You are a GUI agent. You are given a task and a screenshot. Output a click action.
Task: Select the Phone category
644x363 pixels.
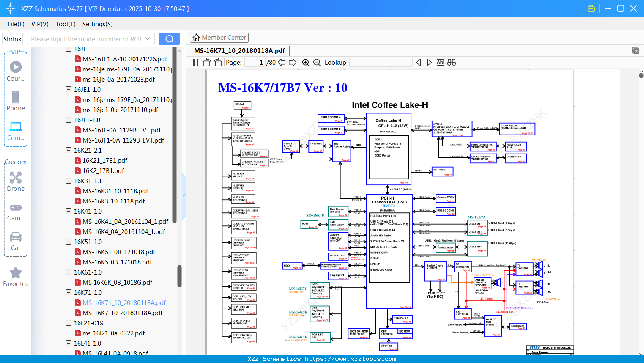[16, 101]
